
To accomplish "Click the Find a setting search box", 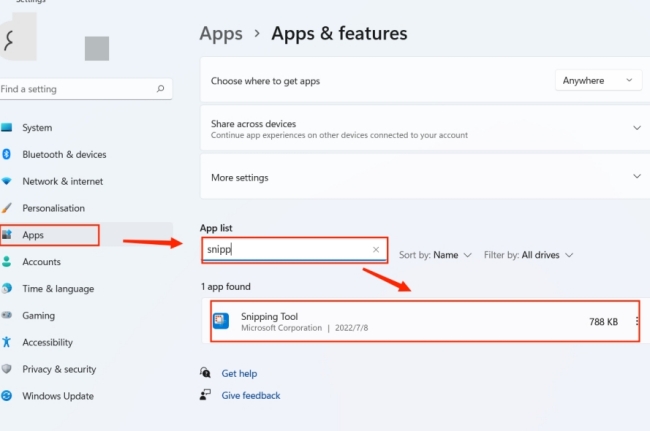I will (85, 89).
